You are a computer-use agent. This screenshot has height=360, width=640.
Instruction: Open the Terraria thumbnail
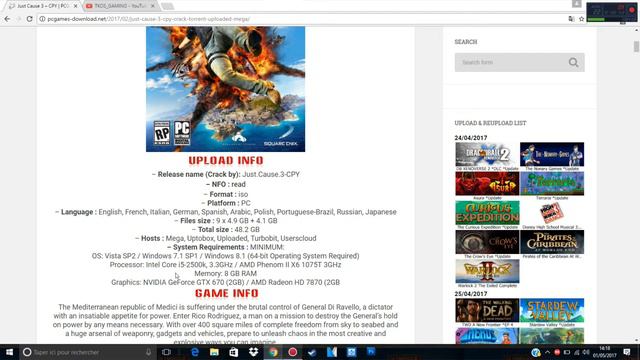click(552, 184)
